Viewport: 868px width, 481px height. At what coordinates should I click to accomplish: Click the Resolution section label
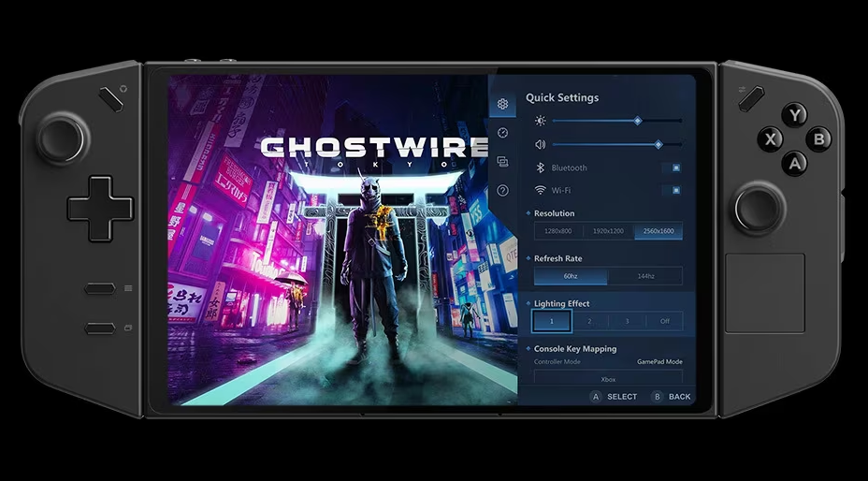coord(554,213)
